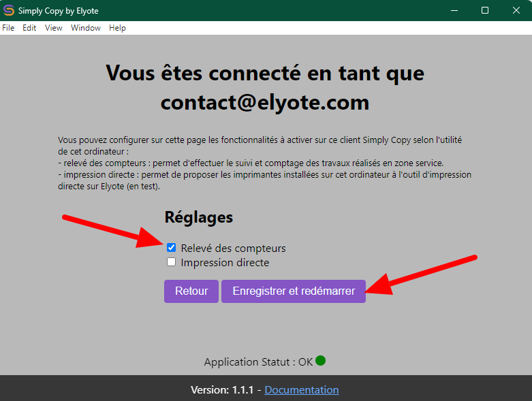Screen dimensions: 532x401
Task: Click the Application Statut : OK text
Action: click(258, 362)
